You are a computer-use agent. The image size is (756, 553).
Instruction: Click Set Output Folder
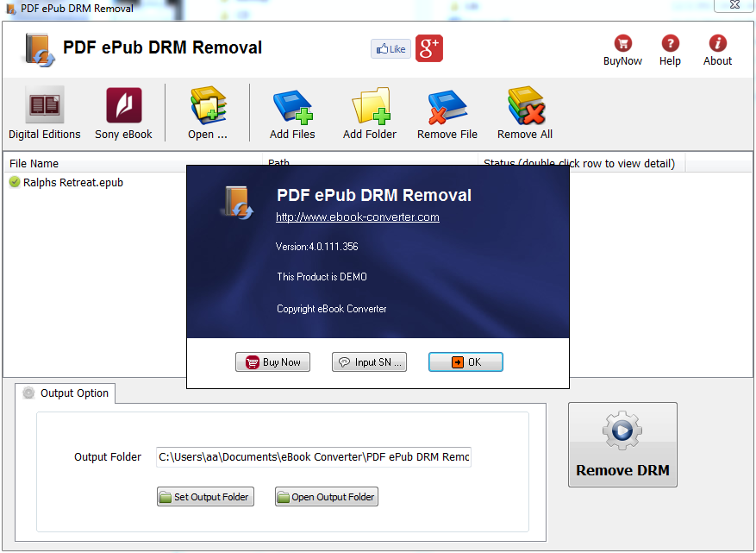coord(205,496)
